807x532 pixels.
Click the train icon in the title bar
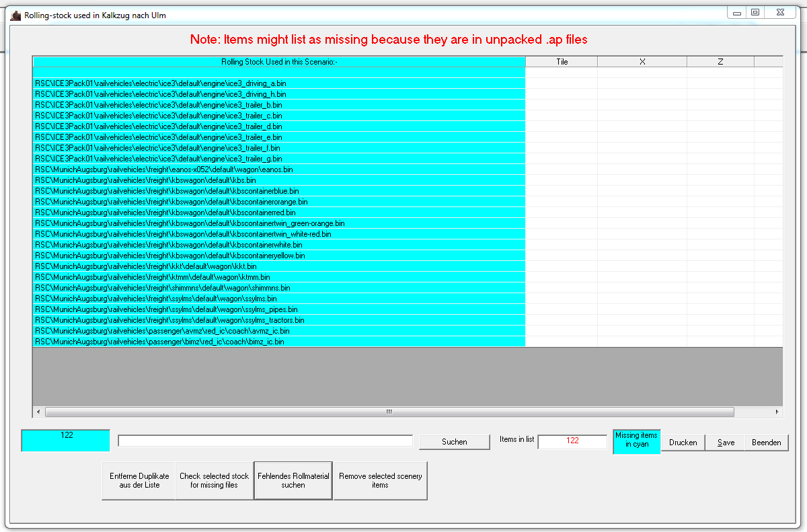(x=15, y=15)
